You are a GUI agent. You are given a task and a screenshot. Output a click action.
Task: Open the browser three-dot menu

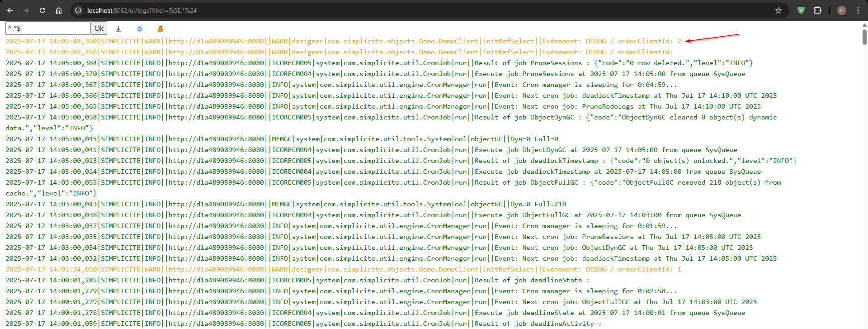pyautogui.click(x=858, y=10)
